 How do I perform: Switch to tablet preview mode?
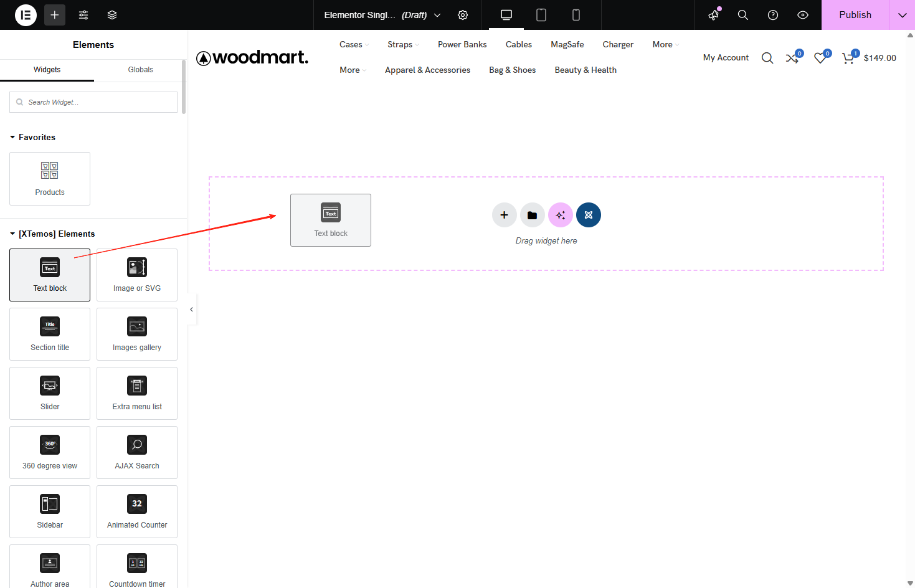[x=541, y=14]
